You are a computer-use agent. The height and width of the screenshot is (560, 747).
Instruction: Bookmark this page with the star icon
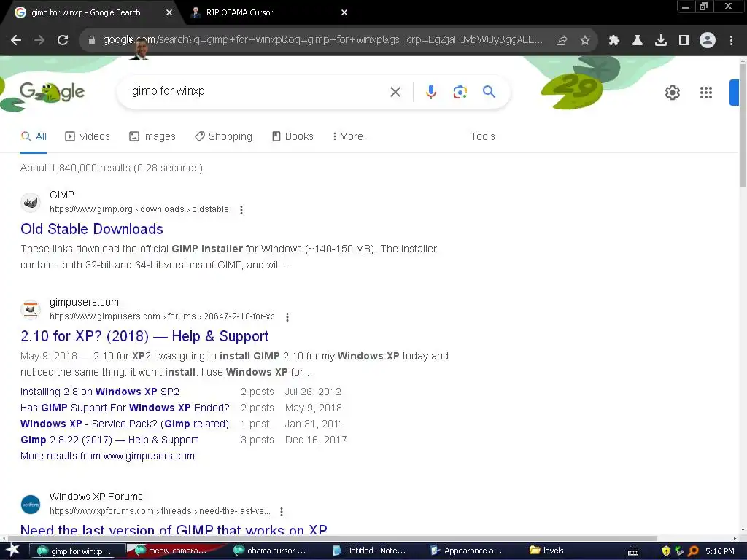tap(585, 41)
